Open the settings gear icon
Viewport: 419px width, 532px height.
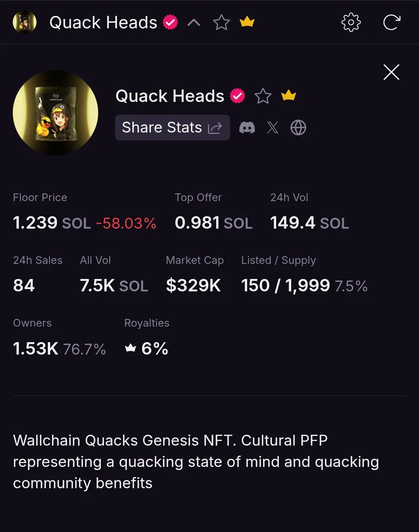click(351, 22)
